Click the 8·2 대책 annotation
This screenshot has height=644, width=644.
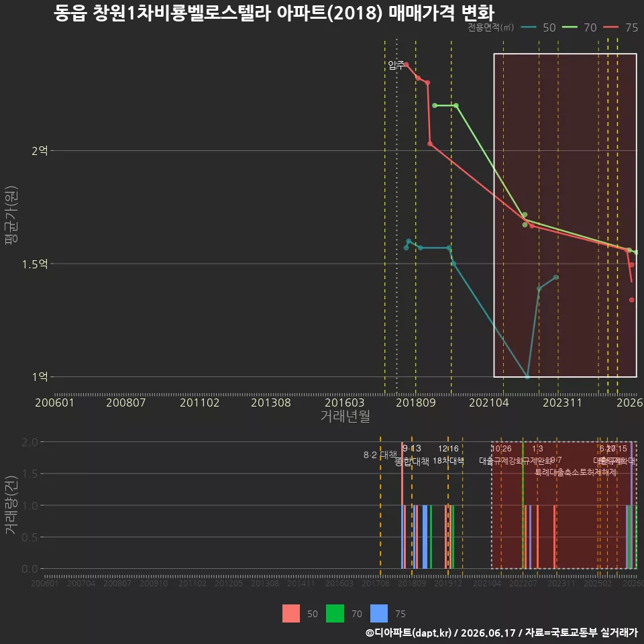[380, 455]
